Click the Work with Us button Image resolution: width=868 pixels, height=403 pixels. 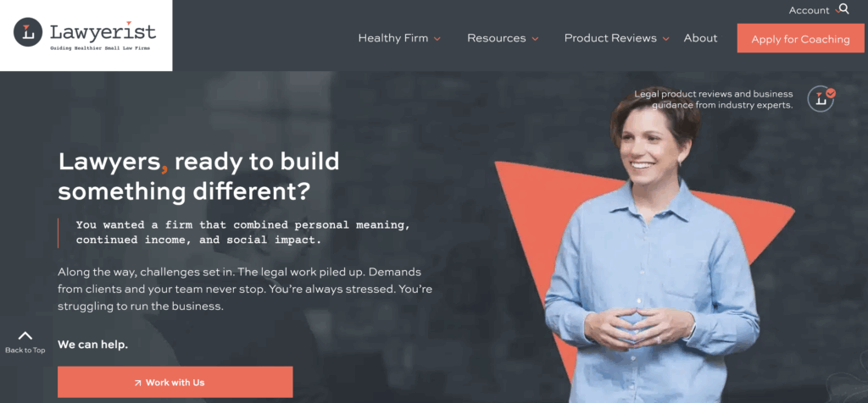pos(175,382)
